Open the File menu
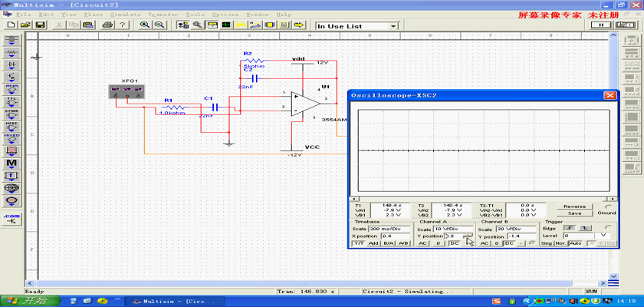Image resolution: width=644 pixels, height=307 pixels. point(23,15)
